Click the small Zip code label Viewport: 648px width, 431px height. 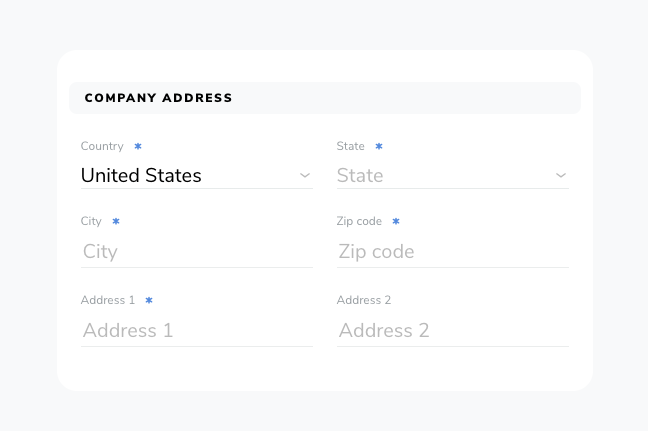[x=359, y=221]
